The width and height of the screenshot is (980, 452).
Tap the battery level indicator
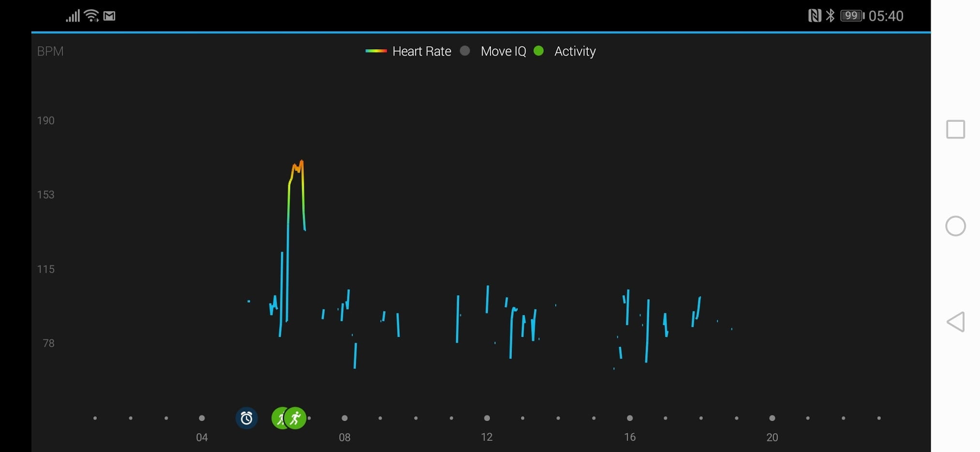pos(852,15)
